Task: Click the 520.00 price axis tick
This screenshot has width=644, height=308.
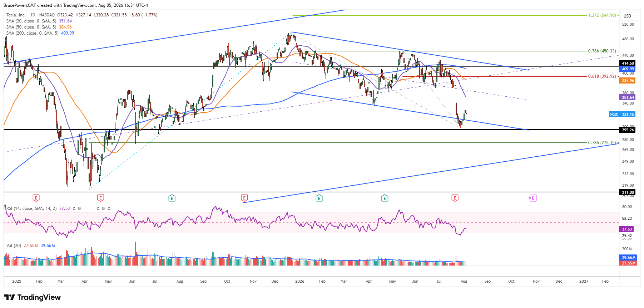Action: [x=628, y=24]
